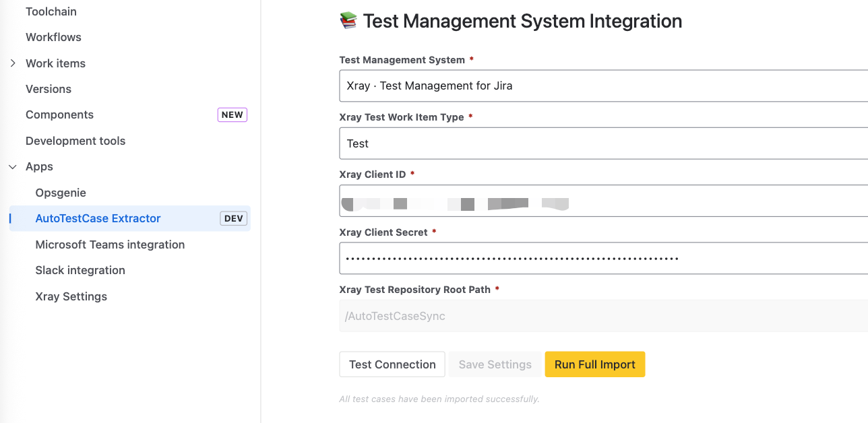The image size is (868, 423).
Task: Focus the Xray Client Secret field
Action: click(x=603, y=258)
